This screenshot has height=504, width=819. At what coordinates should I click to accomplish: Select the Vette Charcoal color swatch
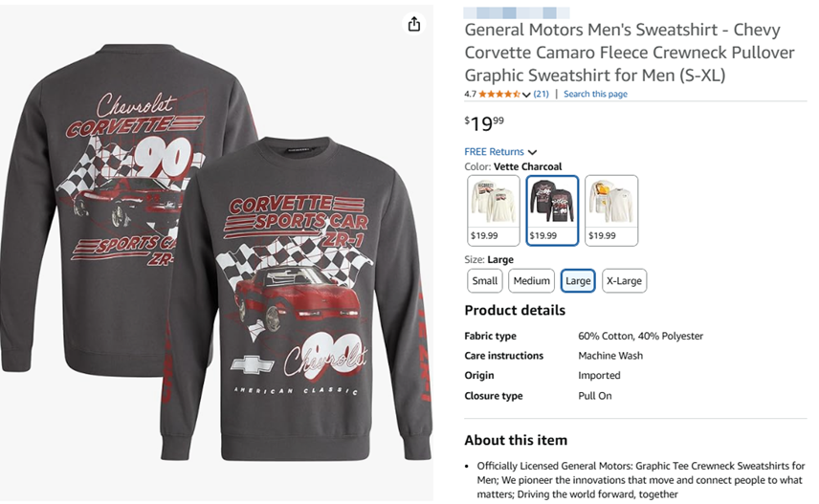(552, 210)
